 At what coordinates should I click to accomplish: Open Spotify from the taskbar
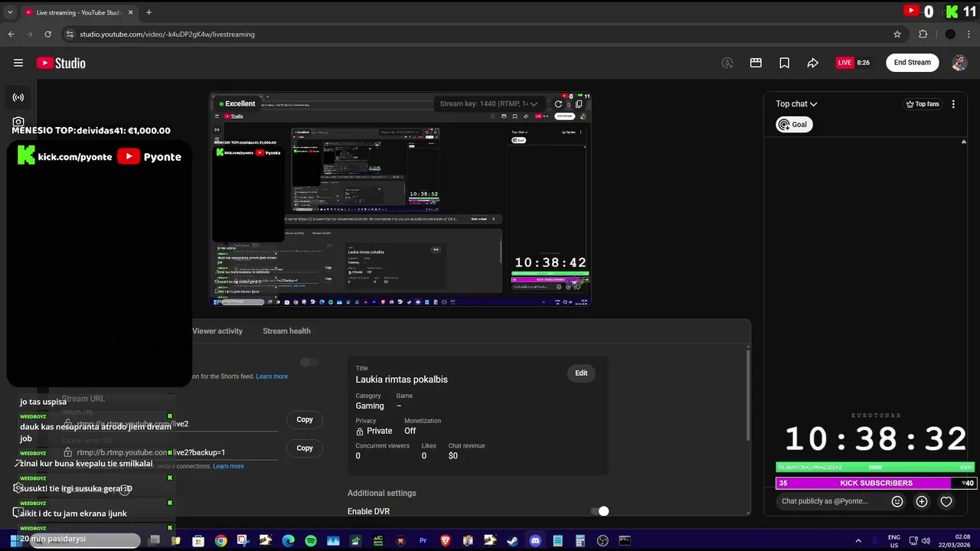[311, 540]
